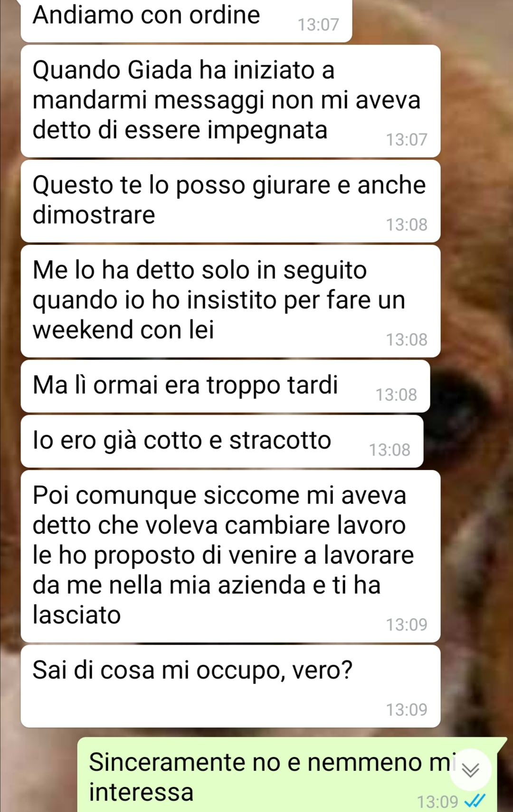This screenshot has width=513, height=812.
Task: Tap 13:08 timestamp next to 'troppo tardi'
Action: point(396,395)
